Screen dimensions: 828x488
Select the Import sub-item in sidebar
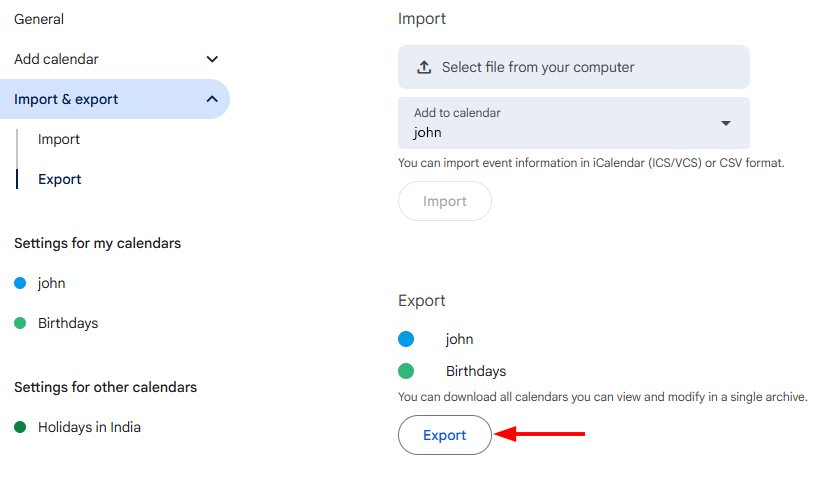59,139
